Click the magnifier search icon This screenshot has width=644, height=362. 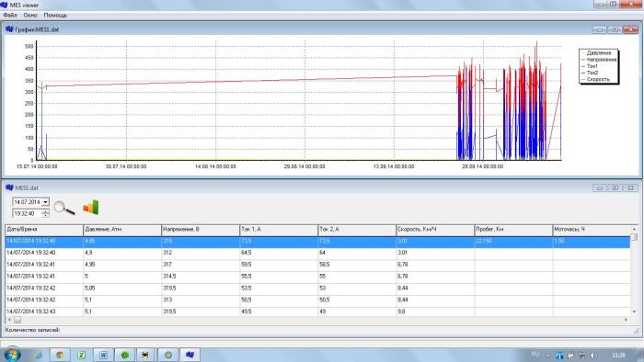(x=64, y=208)
